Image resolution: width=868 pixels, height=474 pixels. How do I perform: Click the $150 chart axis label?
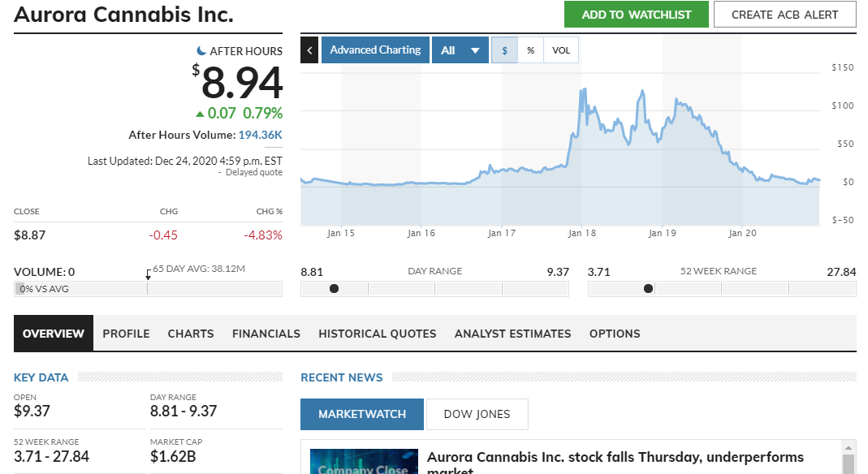click(x=843, y=67)
